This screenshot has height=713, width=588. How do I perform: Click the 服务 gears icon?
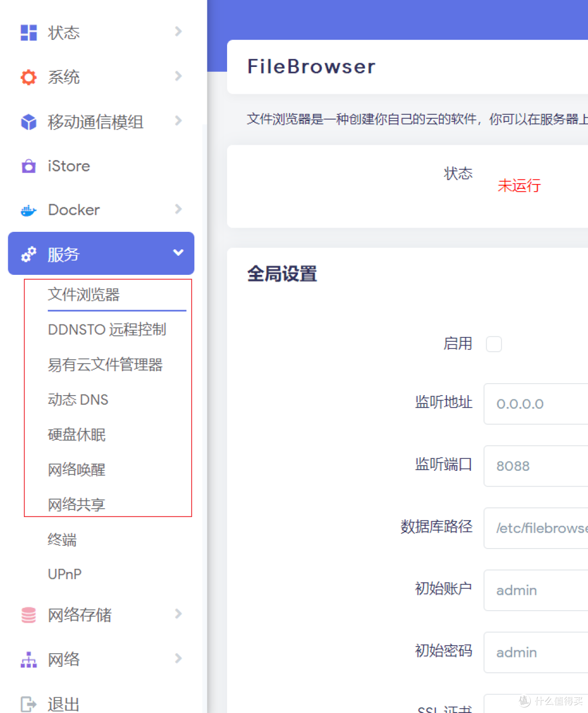pyautogui.click(x=28, y=254)
